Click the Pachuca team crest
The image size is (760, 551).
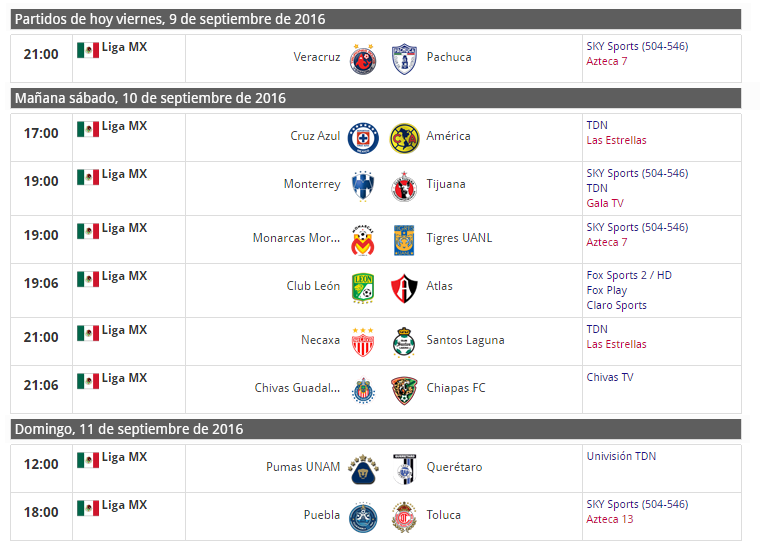tap(404, 59)
